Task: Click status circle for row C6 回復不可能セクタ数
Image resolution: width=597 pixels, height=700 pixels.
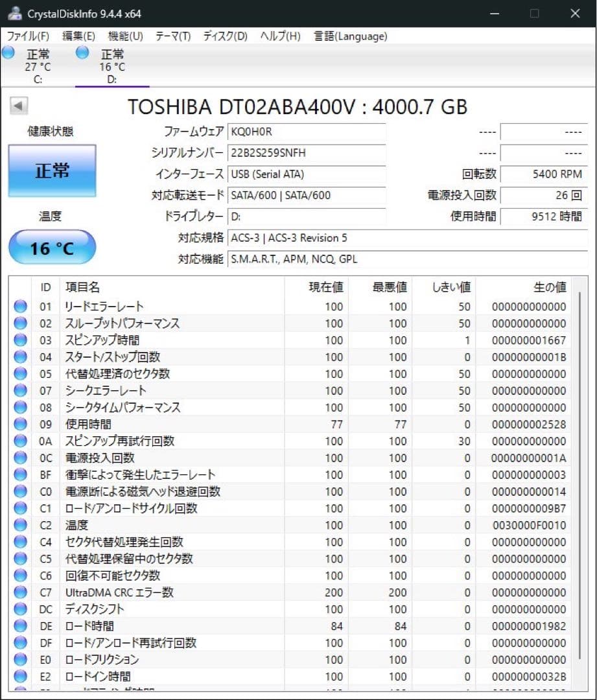Action: click(x=21, y=576)
